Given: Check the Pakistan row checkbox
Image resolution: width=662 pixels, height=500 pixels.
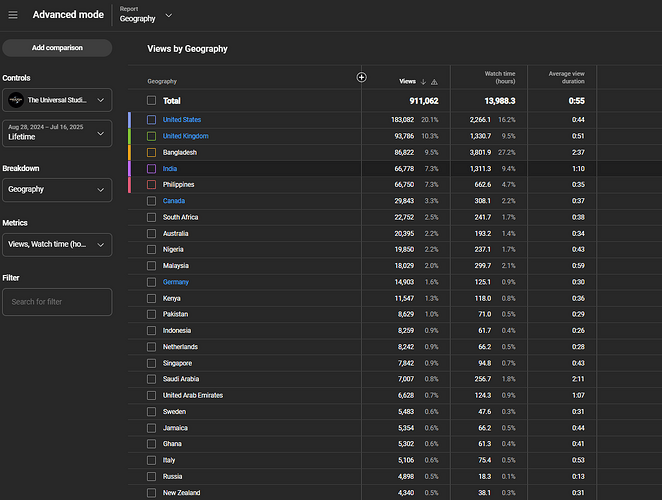Looking at the screenshot, I should tap(152, 314).
